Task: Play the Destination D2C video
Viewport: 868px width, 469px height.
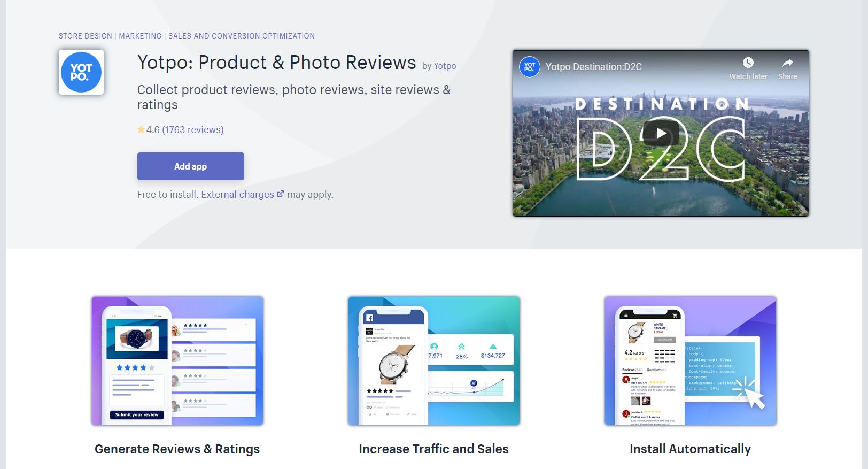Action: pyautogui.click(x=661, y=133)
